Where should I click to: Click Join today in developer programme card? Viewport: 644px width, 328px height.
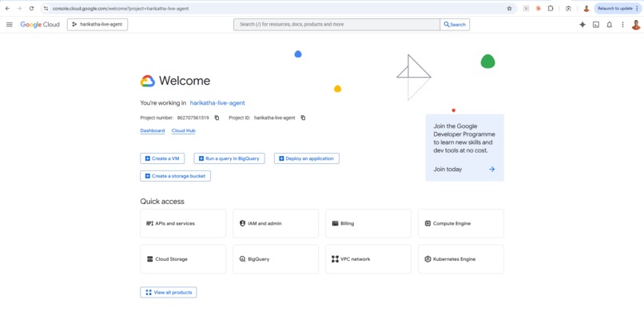[447, 170]
